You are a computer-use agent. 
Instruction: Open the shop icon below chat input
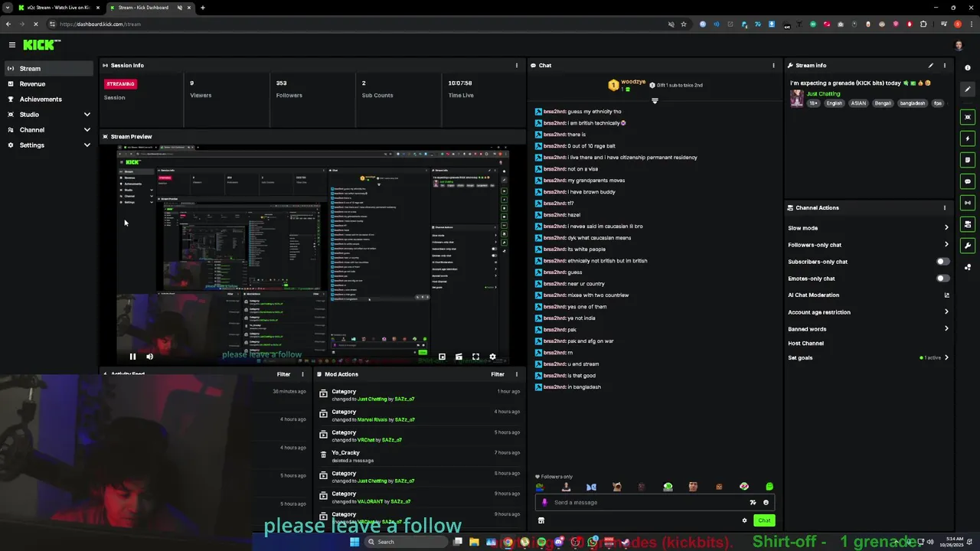coord(541,520)
